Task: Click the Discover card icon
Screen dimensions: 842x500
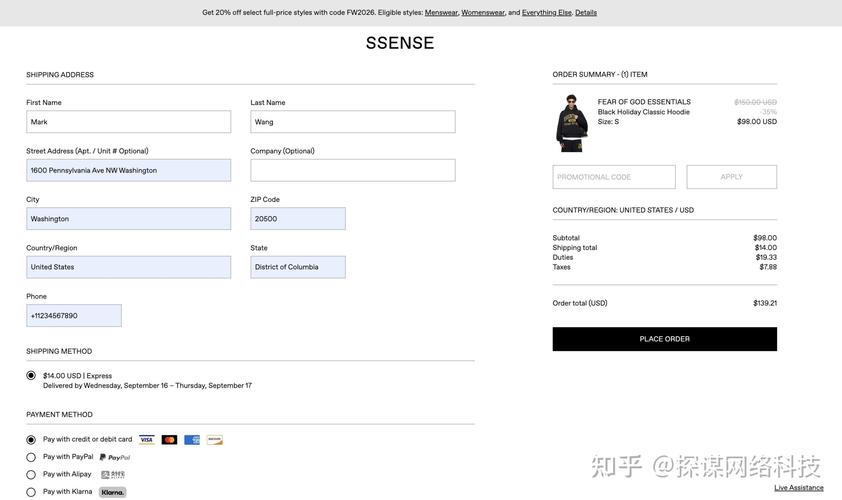Action: [x=214, y=440]
